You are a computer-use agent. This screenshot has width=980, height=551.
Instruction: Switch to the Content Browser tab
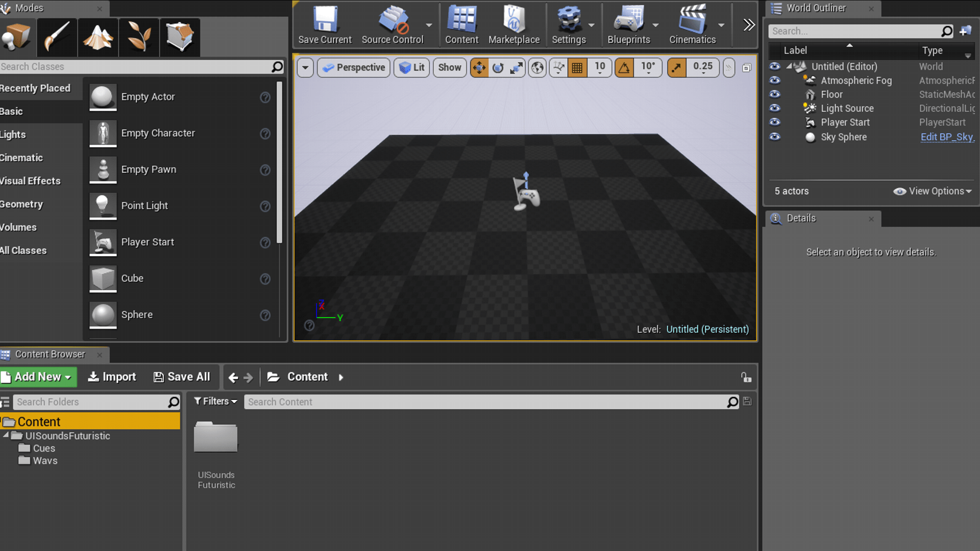50,354
